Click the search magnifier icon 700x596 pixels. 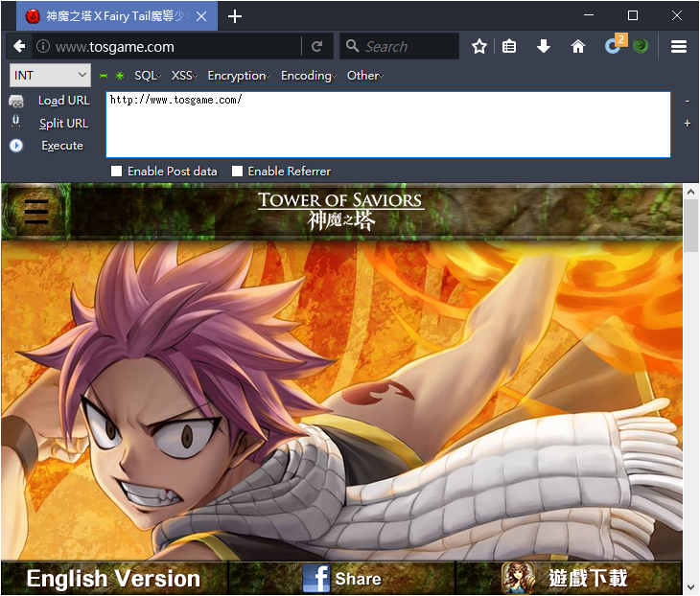point(352,45)
